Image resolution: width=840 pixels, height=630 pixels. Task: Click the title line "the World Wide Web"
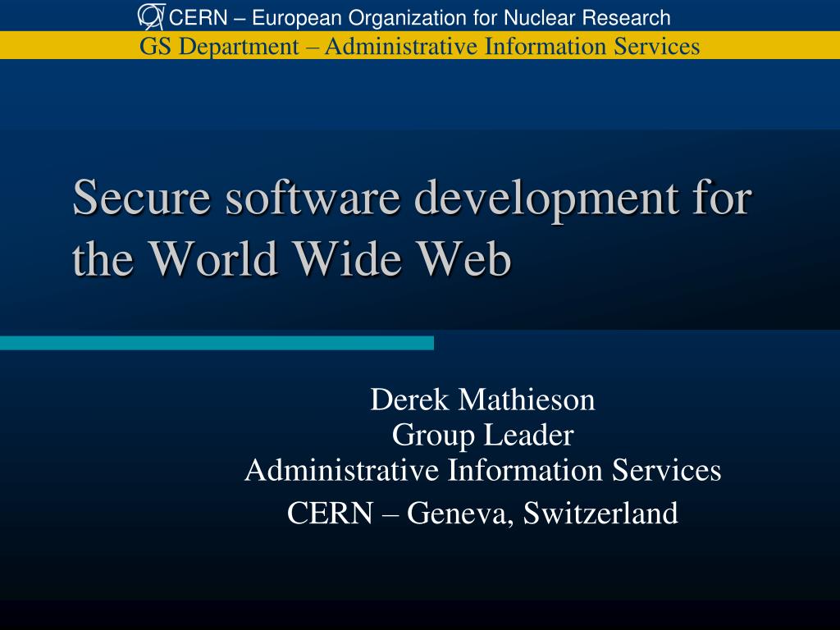(x=291, y=259)
